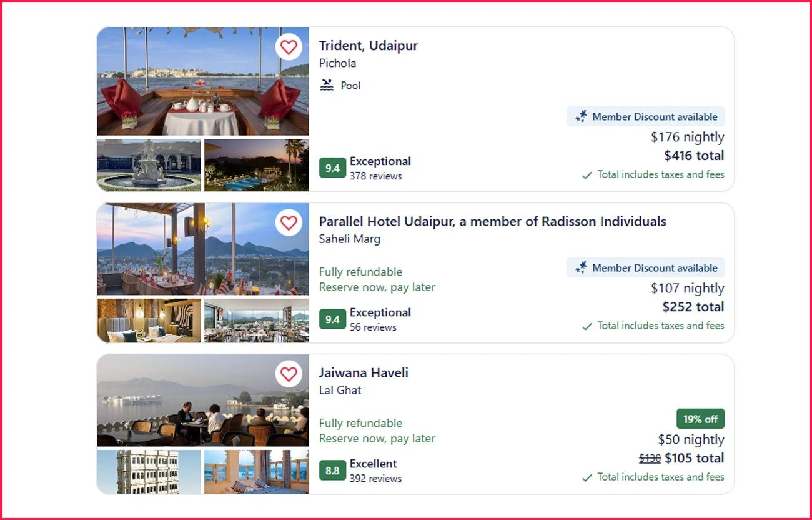Image resolution: width=812 pixels, height=520 pixels.
Task: Click Trident's 378 reviews text
Action: tap(375, 176)
